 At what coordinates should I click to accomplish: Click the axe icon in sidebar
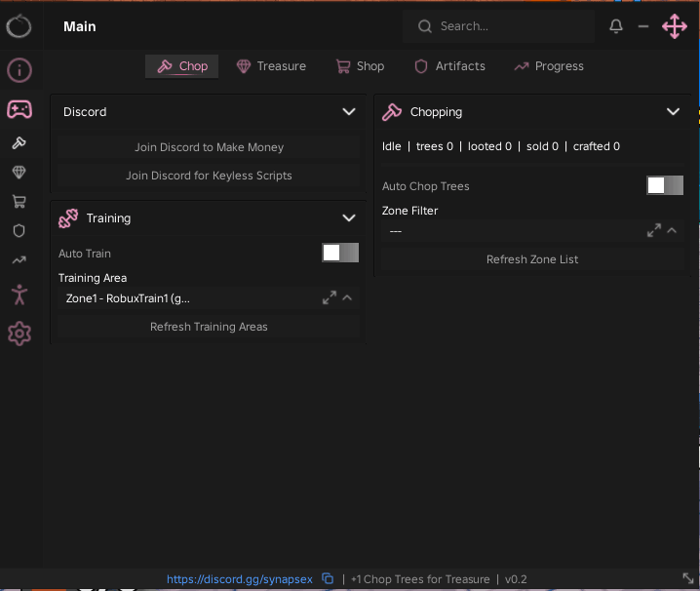[19, 143]
